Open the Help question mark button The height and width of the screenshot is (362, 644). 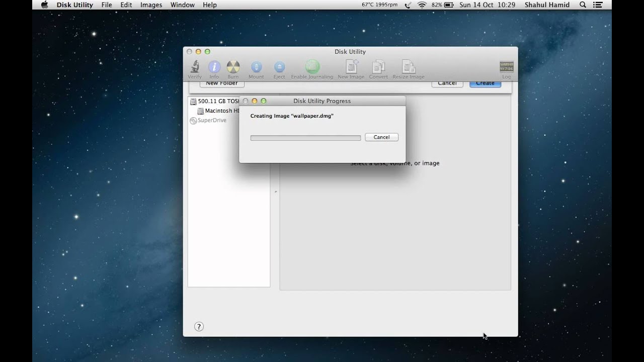tap(199, 327)
